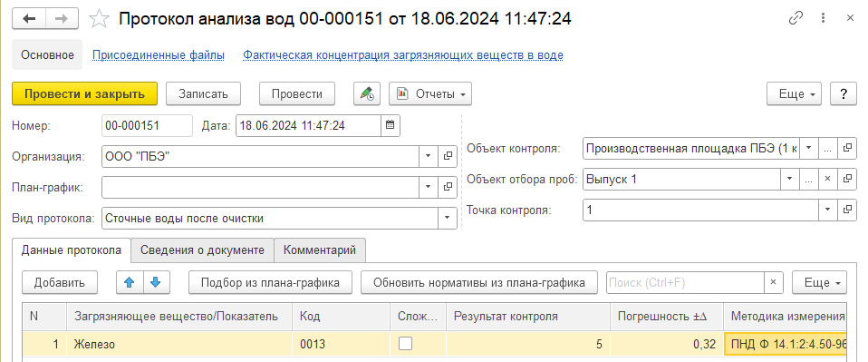The height and width of the screenshot is (362, 868).
Task: Expand the План-график dropdown list
Action: click(428, 188)
